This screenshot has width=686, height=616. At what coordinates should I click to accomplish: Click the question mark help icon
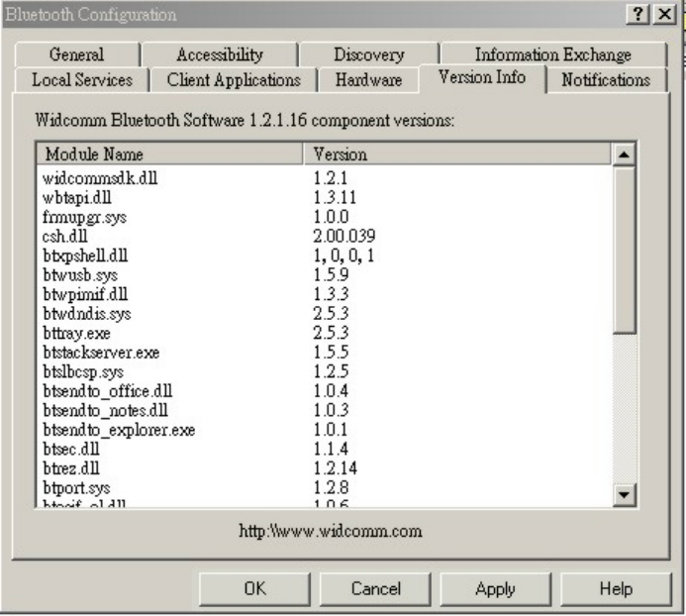click(637, 14)
